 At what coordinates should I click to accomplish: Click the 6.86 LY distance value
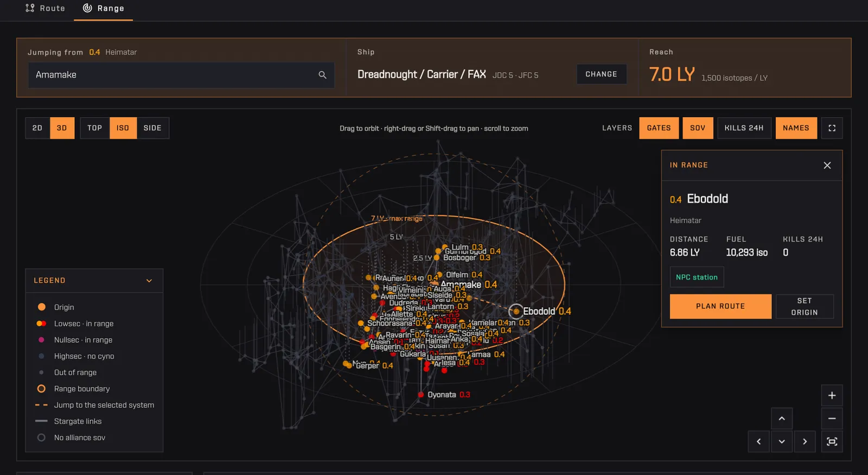coord(685,252)
